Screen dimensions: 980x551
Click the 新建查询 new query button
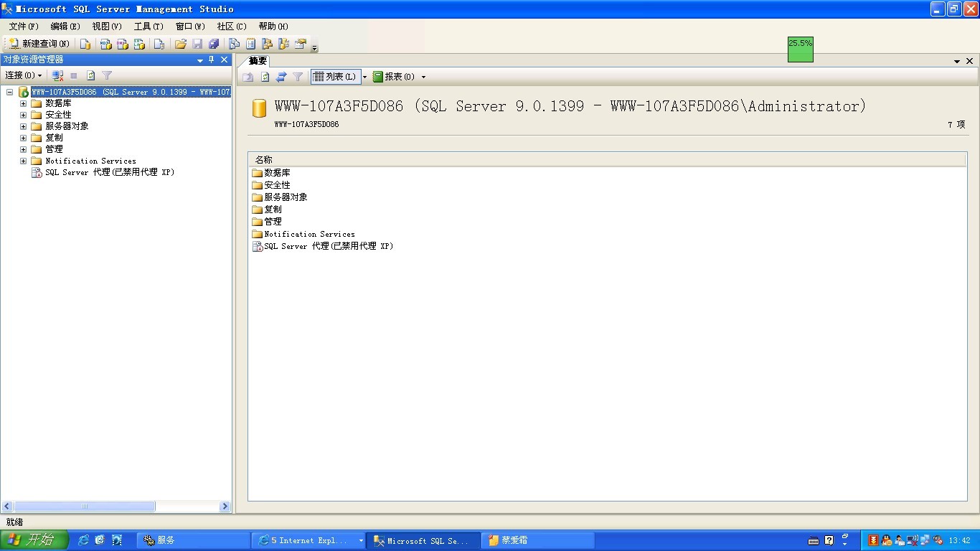pos(39,44)
